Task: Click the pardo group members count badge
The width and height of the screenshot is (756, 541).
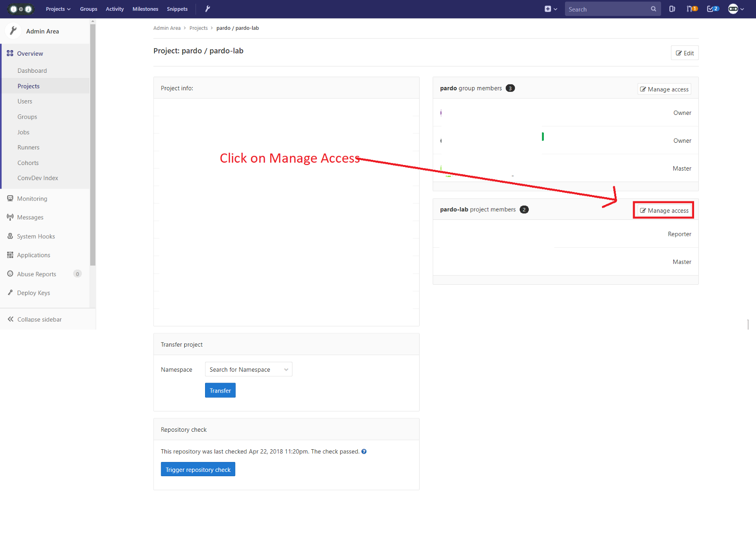Action: tap(510, 88)
